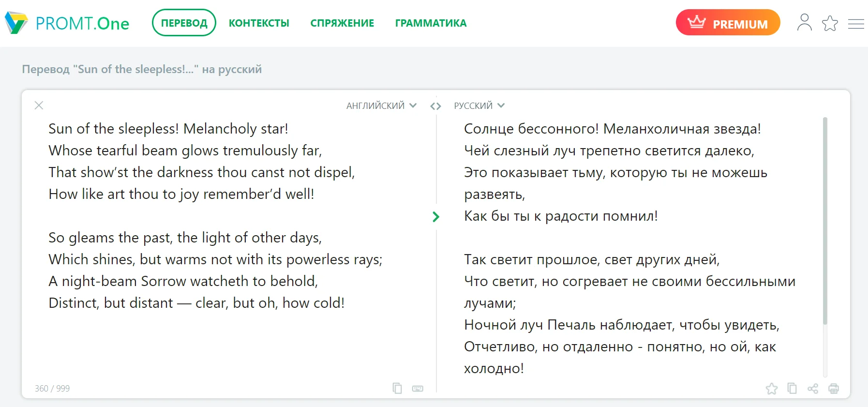Click the green translate arrow
This screenshot has width=868, height=407.
point(436,217)
